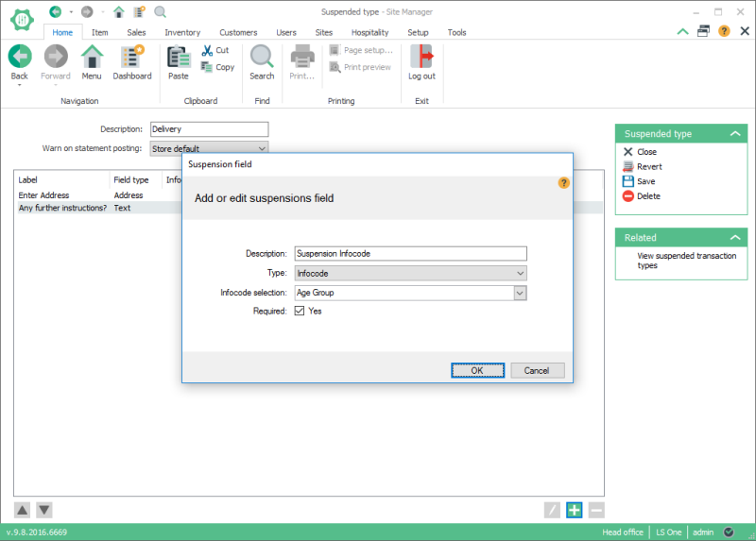Switch to the Hospitality ribbon tab
The height and width of the screenshot is (541, 756).
tap(369, 32)
